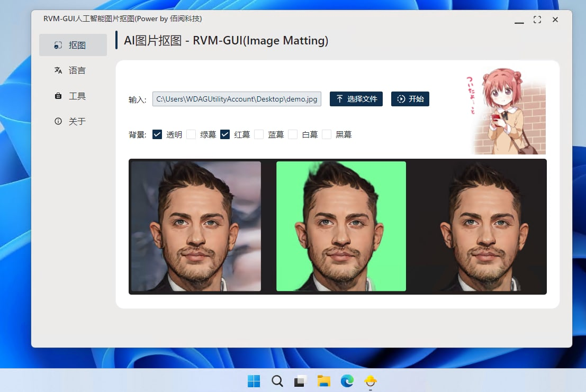Disable the 红幕 red screen checkbox
Screen dimensions: 586x392
pyautogui.click(x=225, y=134)
